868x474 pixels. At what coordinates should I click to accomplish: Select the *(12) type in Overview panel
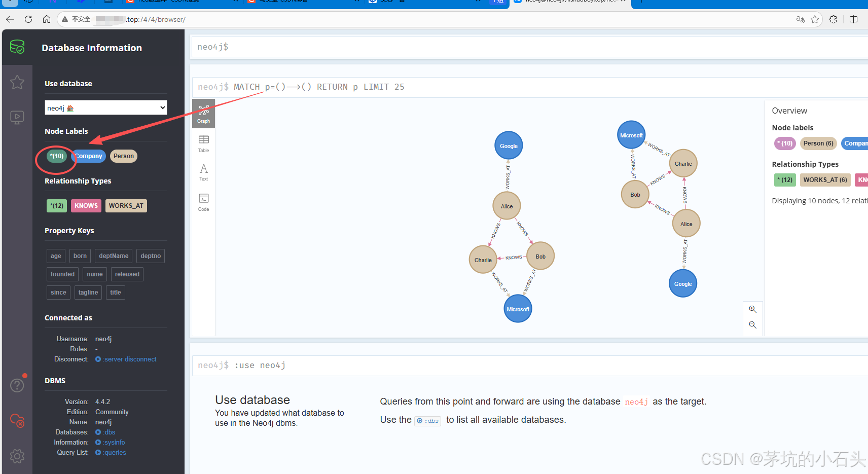[785, 180]
